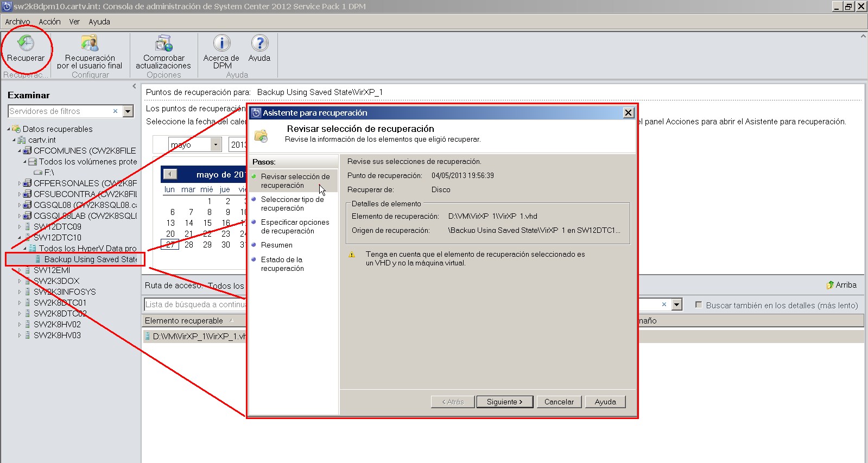Select Seleccionar tipo de recuperación step
This screenshot has width=868, height=463.
click(x=293, y=204)
